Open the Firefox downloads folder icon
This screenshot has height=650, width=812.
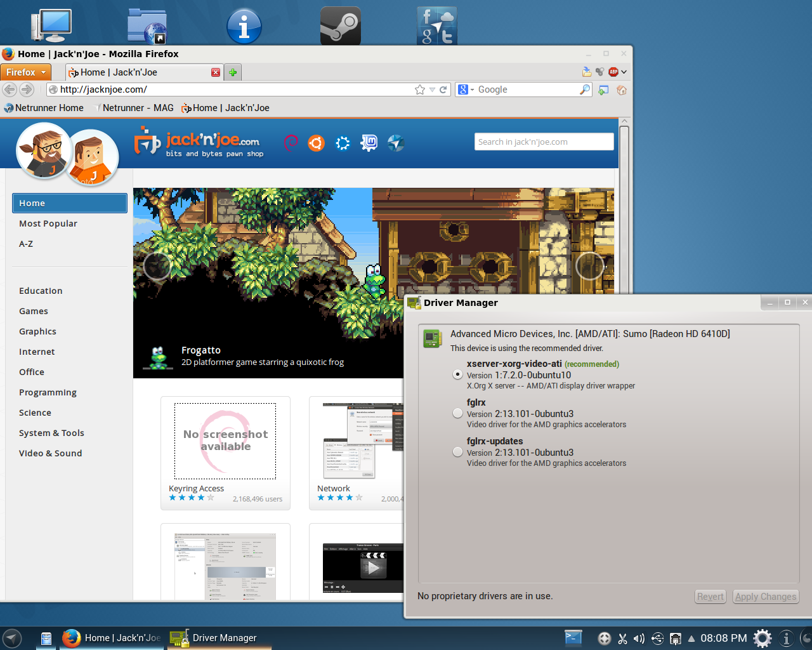click(x=587, y=72)
